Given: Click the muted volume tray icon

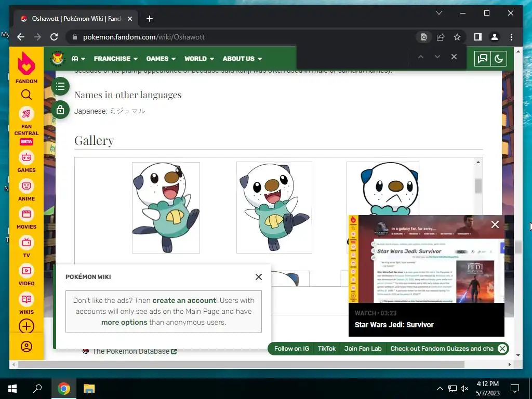Looking at the screenshot, I should 464,389.
